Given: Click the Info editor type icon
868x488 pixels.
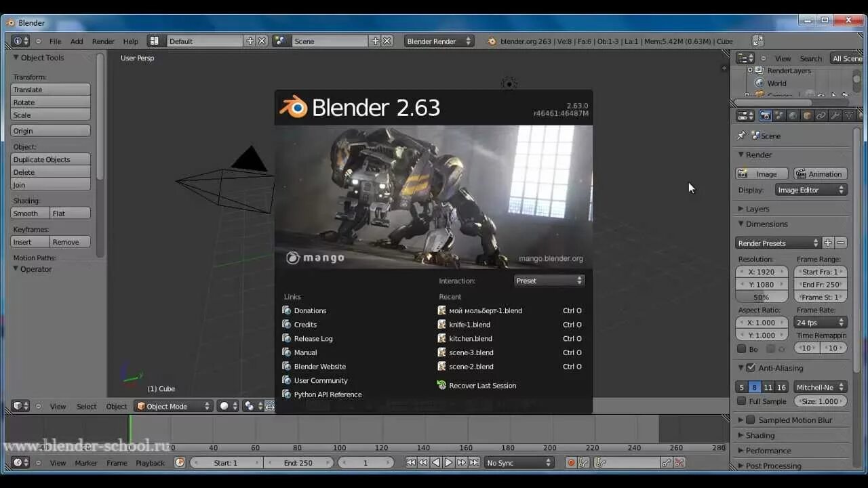Looking at the screenshot, I should click(20, 41).
